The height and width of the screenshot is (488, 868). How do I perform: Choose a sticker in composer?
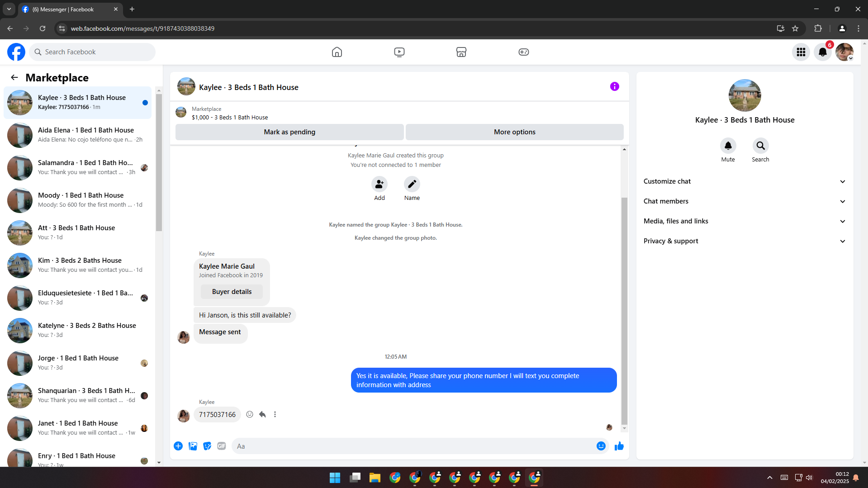tap(207, 446)
